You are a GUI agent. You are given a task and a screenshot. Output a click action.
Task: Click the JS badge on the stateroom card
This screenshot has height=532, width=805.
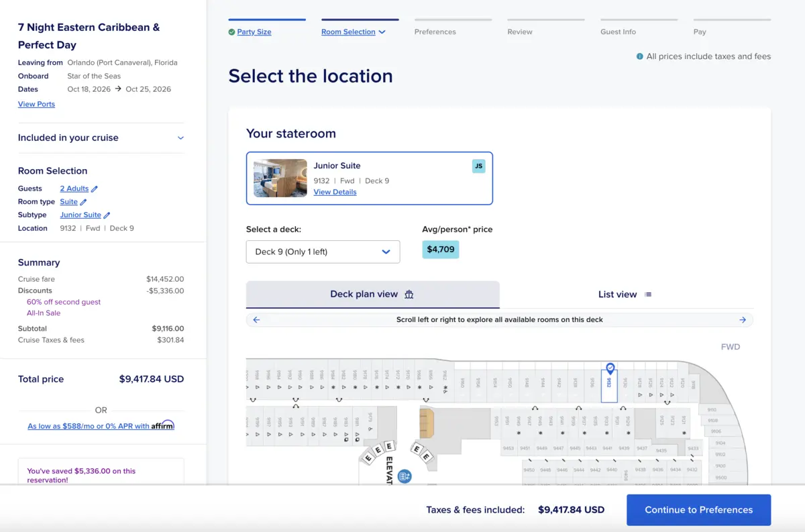click(478, 166)
